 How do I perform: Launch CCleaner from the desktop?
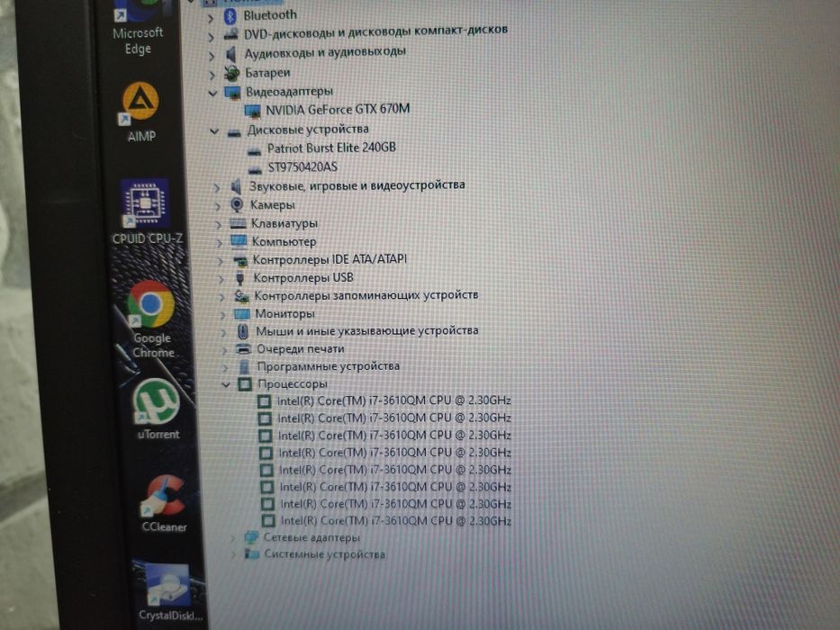click(164, 504)
